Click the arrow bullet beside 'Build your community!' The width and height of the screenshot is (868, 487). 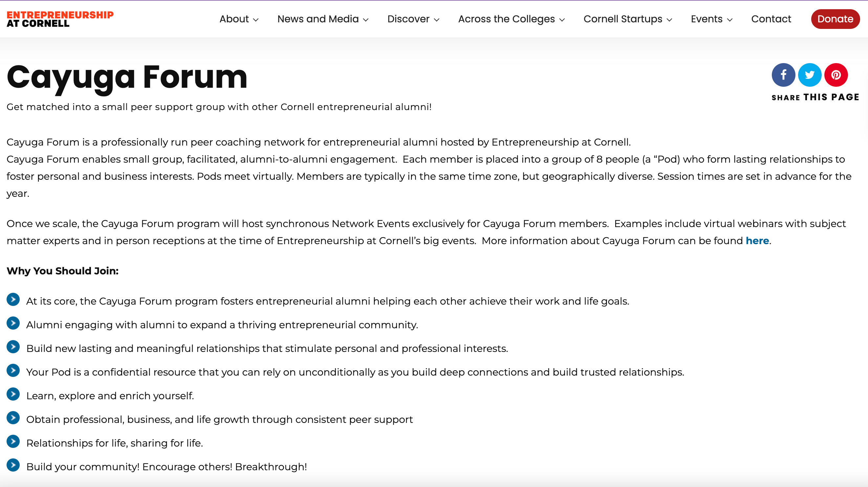13,465
